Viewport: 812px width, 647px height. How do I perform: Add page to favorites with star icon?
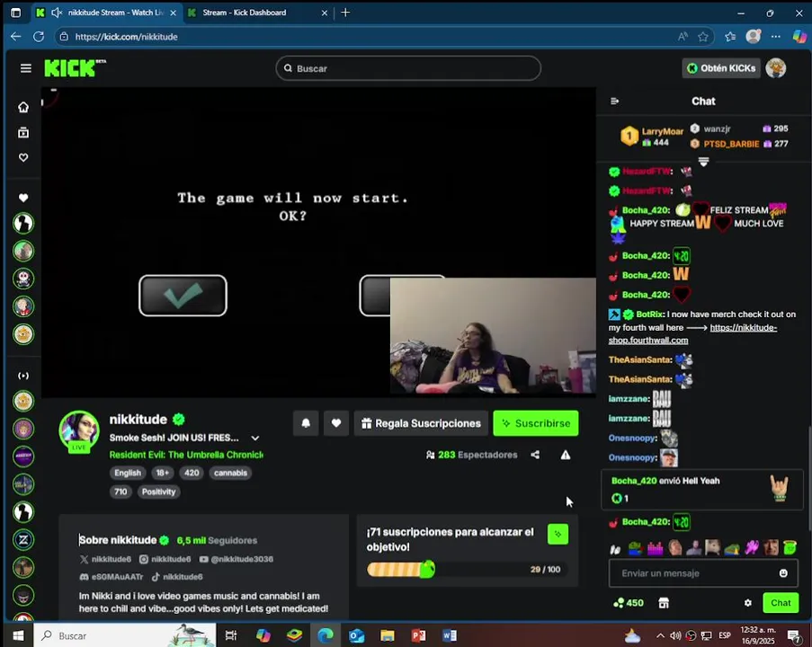[x=702, y=37]
